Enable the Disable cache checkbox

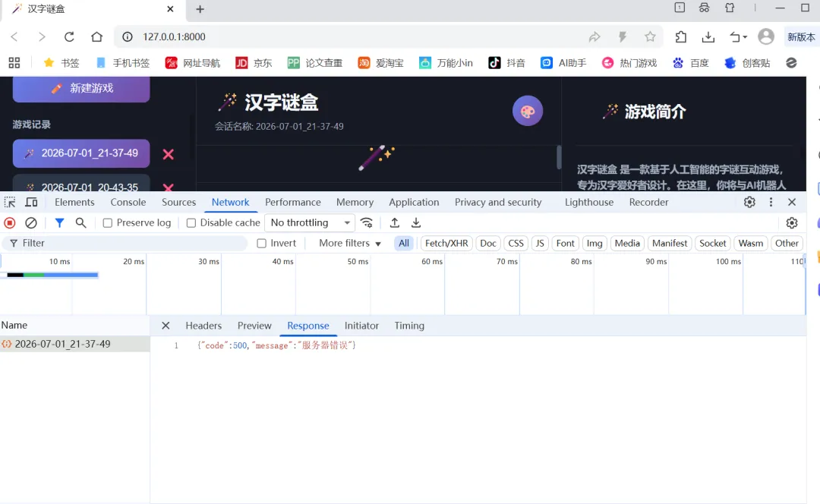(x=191, y=222)
